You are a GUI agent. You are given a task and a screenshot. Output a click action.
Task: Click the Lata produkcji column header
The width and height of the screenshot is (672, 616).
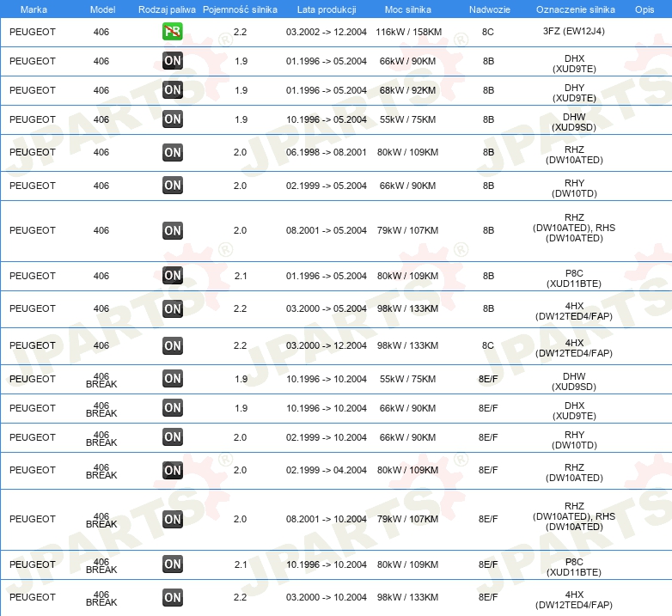point(326,9)
